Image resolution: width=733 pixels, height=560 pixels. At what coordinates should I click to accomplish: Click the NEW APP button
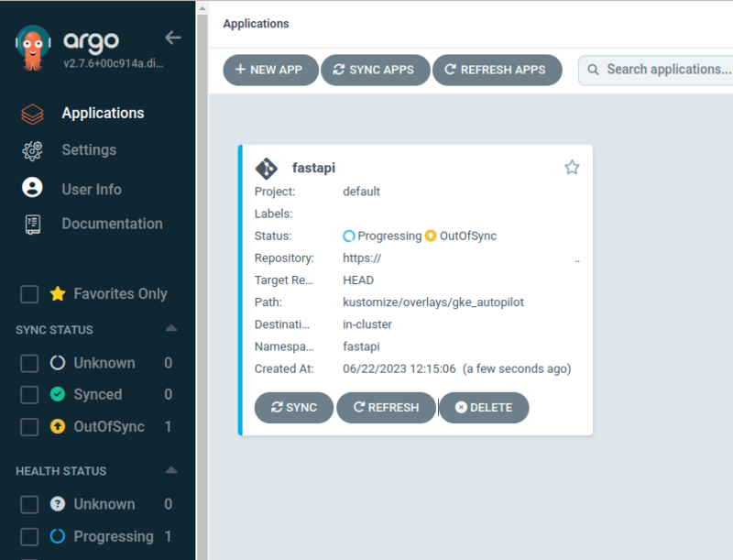[x=270, y=70]
